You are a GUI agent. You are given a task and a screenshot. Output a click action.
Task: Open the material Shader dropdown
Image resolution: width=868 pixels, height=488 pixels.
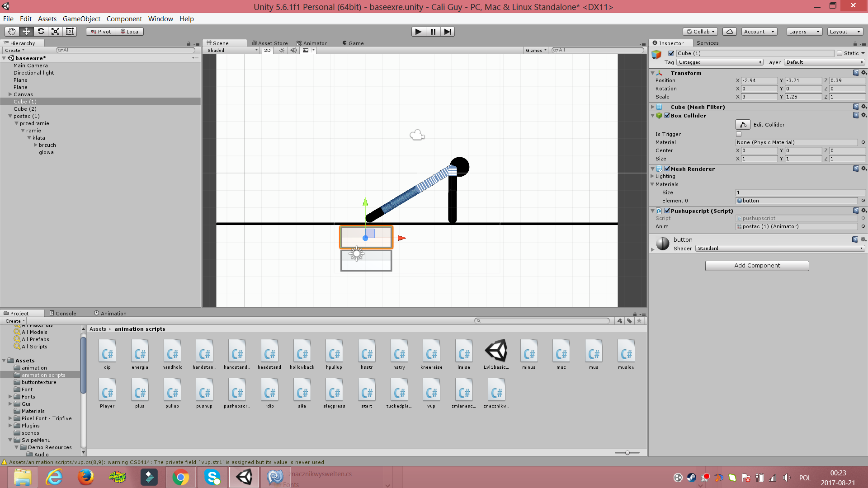pyautogui.click(x=780, y=249)
